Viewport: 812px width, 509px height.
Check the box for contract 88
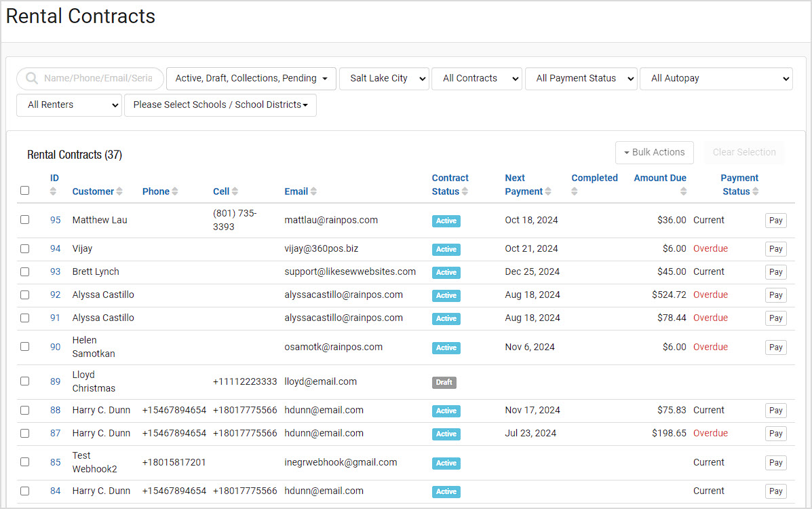click(x=25, y=410)
